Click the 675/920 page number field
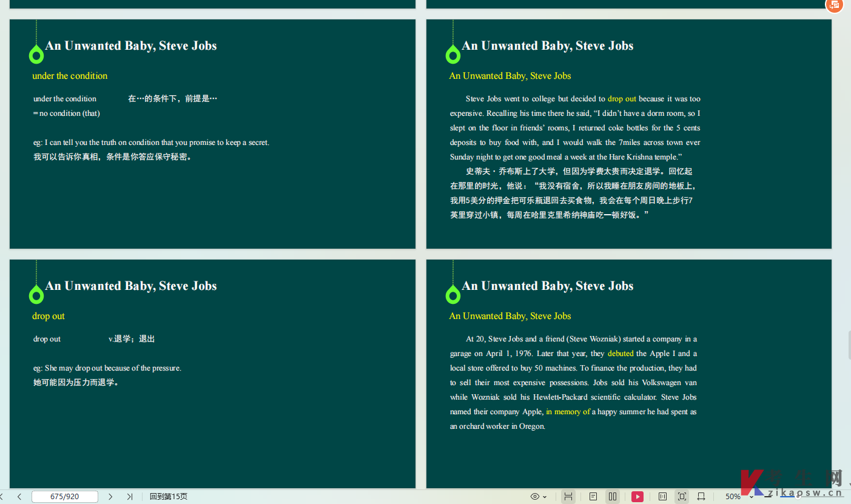Viewport: 851px width, 504px height. [x=65, y=497]
